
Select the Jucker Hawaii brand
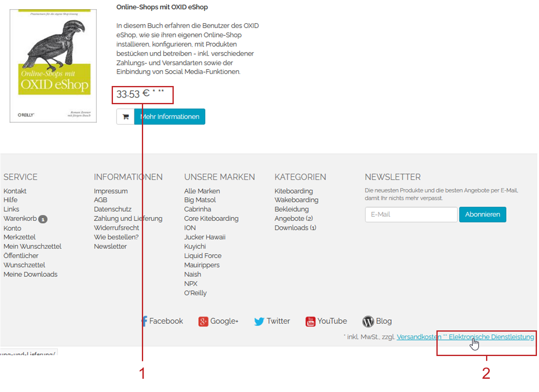tap(205, 237)
